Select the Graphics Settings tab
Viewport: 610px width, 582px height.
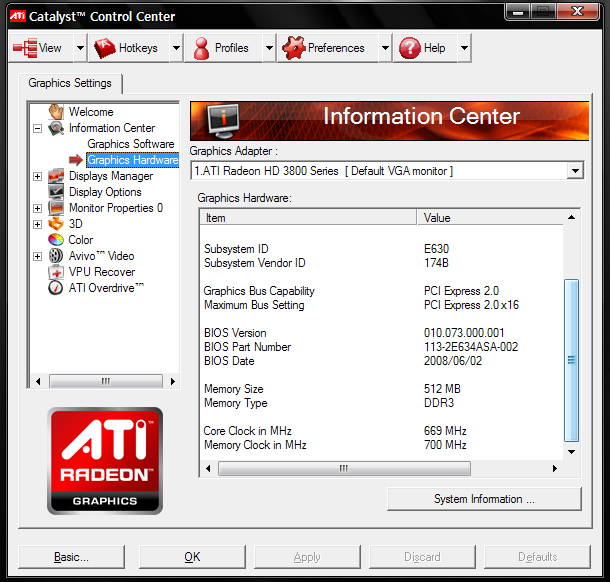pos(70,83)
